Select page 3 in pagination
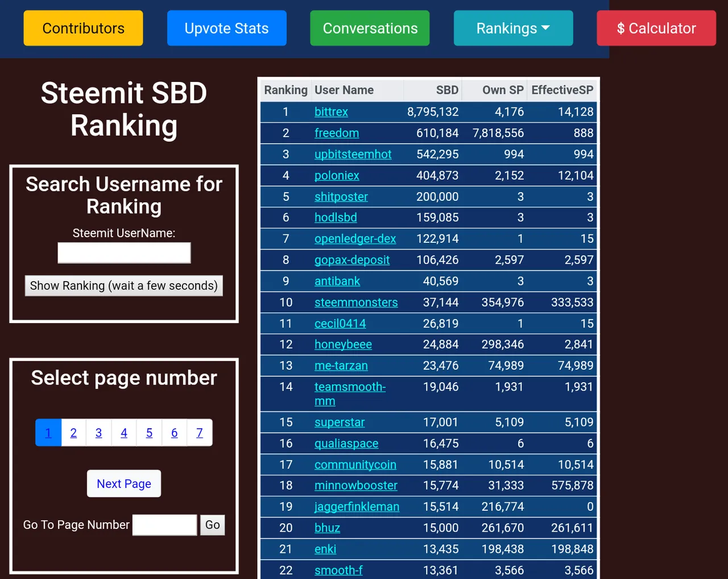The image size is (728, 579). click(99, 433)
